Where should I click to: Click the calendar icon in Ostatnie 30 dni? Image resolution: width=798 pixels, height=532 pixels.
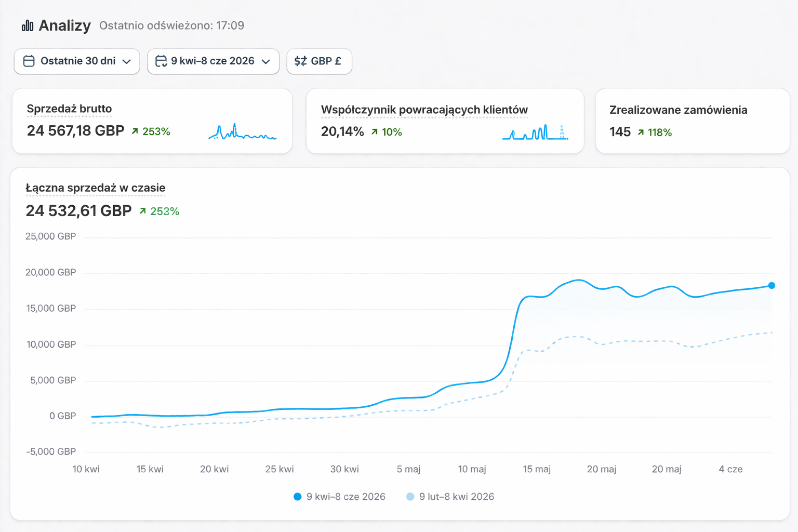pyautogui.click(x=29, y=61)
